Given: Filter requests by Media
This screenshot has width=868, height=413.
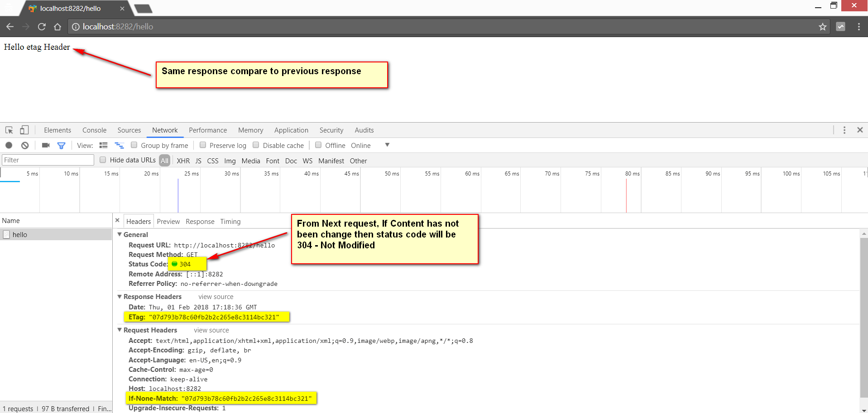Looking at the screenshot, I should click(x=251, y=161).
